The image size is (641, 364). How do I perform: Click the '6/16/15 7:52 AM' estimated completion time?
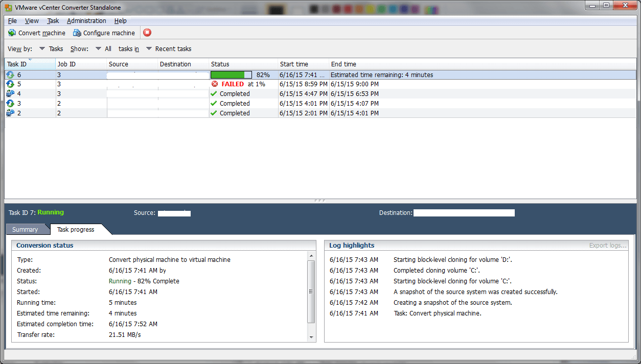coord(133,324)
